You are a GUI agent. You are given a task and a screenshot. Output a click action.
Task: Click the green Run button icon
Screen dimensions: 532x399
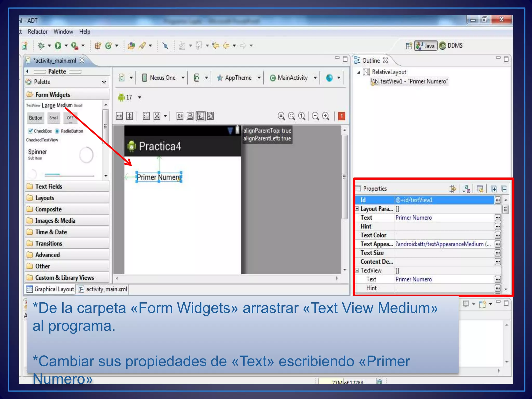point(58,46)
